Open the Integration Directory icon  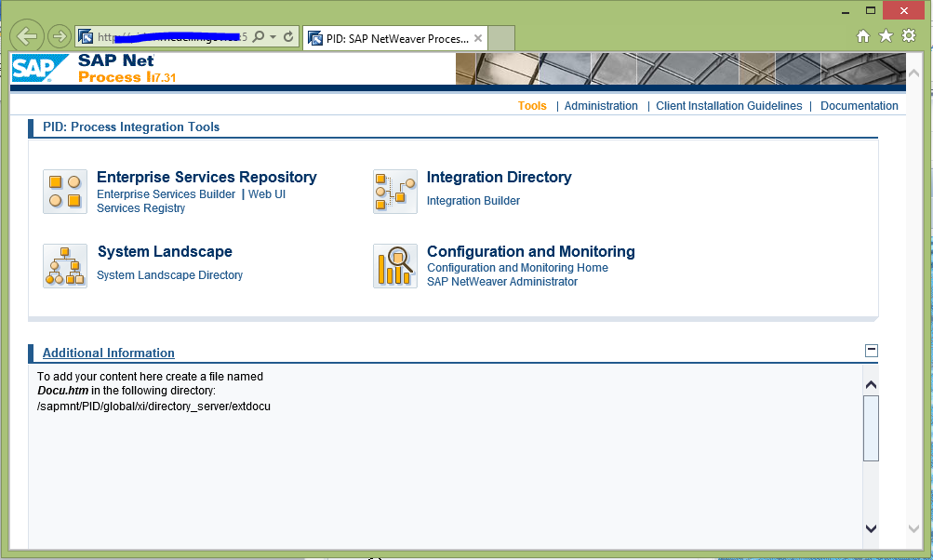[394, 191]
